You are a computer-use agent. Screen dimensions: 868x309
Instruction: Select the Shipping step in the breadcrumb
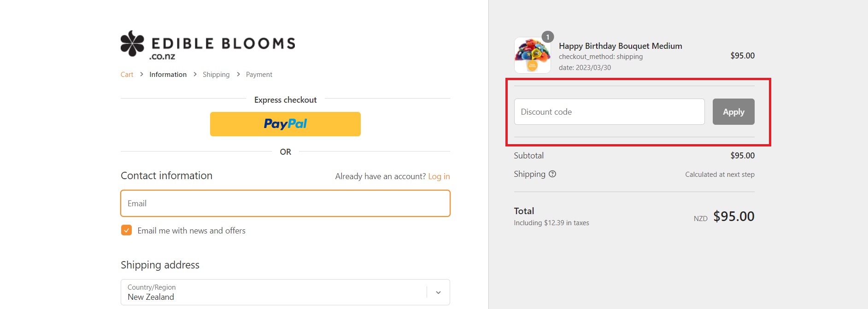216,74
